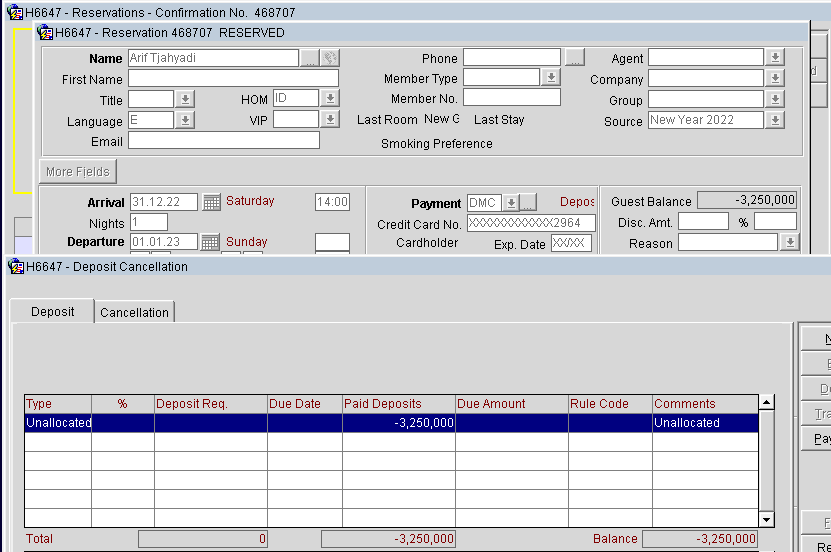Click the globe icon beside Name

(330, 58)
